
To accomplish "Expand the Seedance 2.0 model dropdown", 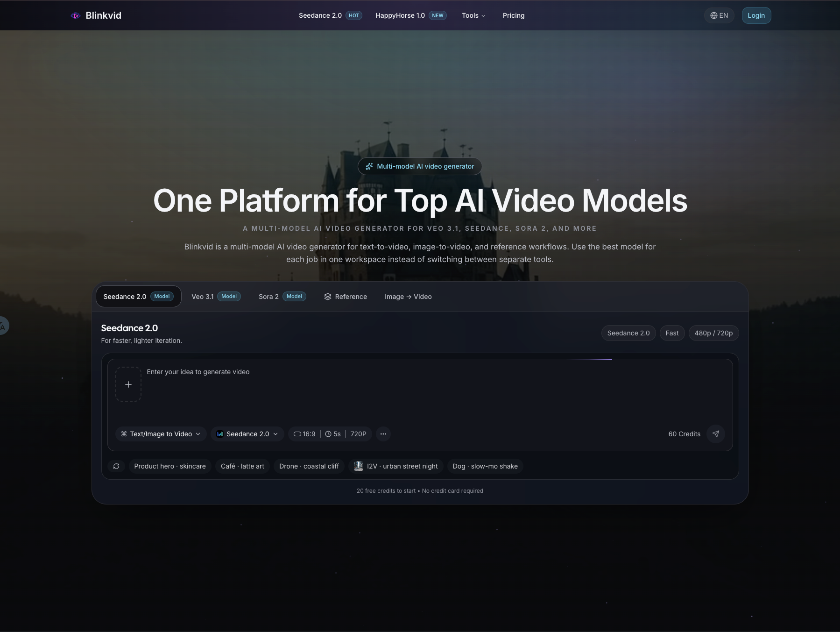I will (x=247, y=434).
